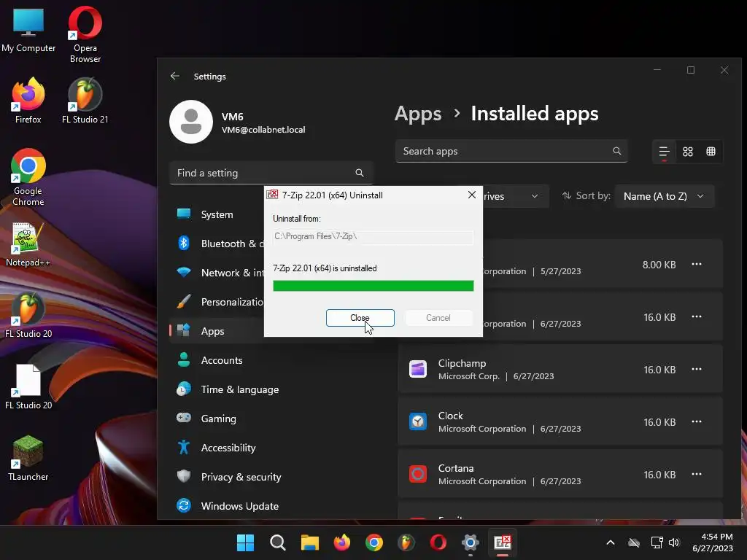The height and width of the screenshot is (560, 747).
Task: Click the 7-Zip uninstaller taskbar icon
Action: coord(502,542)
